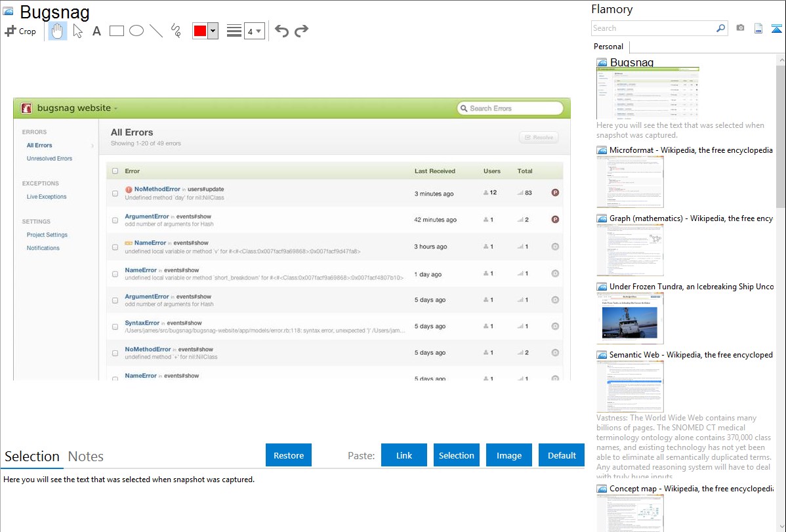Click the camera capture icon in Flamory panel
This screenshot has width=786, height=532.
coord(740,28)
